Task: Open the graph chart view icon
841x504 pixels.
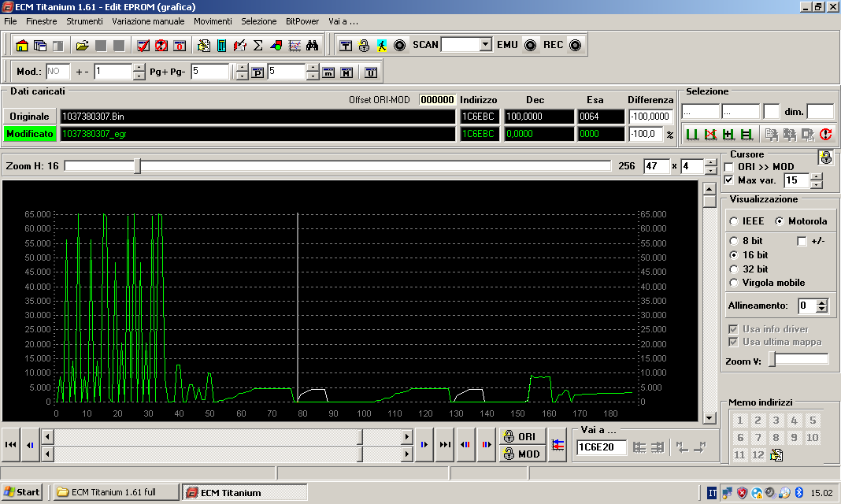Action: point(295,46)
